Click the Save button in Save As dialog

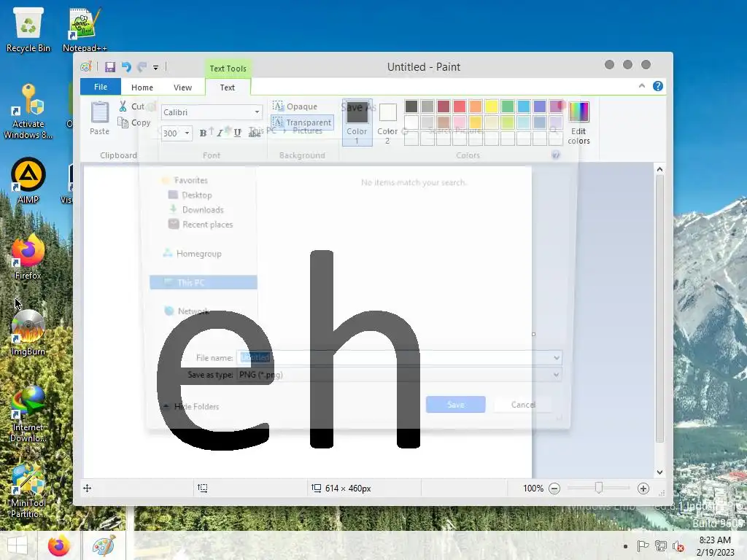click(x=455, y=404)
